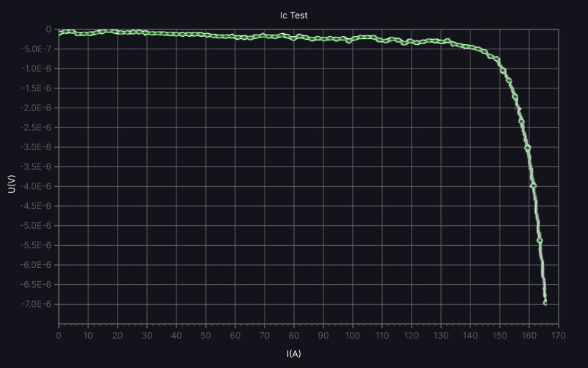The image size is (588, 368).
Task: Click the last data point at curve's bottom end
Action: (545, 302)
